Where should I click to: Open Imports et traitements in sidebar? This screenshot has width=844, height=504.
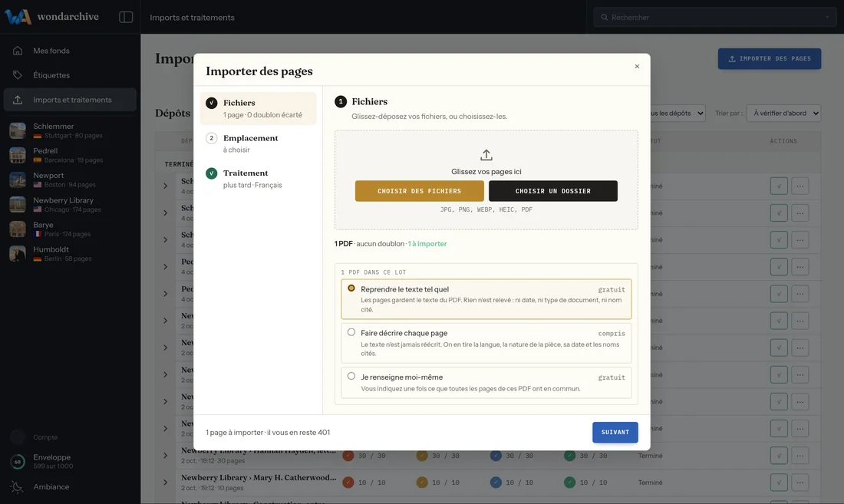(x=70, y=100)
